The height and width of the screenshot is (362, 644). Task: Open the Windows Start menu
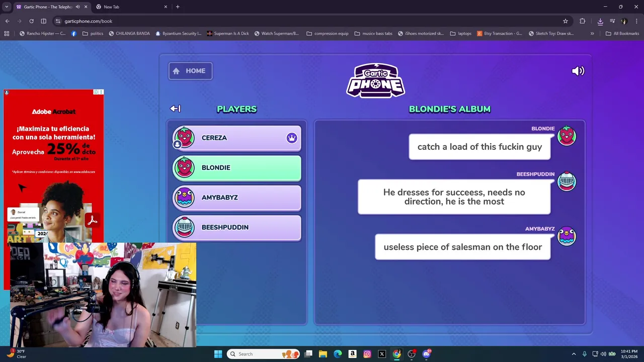point(218,354)
